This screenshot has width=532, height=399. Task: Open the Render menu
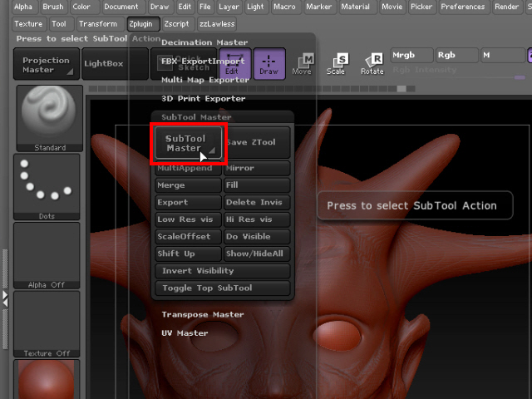tap(507, 7)
